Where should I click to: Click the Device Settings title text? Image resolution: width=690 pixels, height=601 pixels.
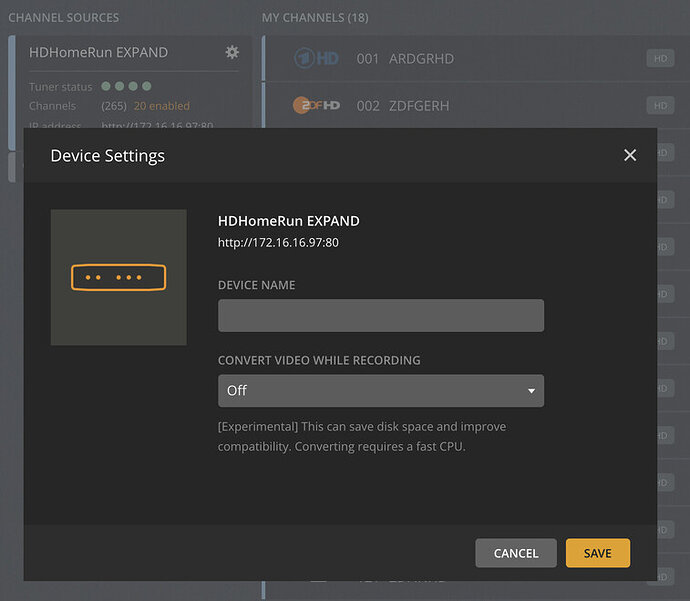click(x=107, y=156)
